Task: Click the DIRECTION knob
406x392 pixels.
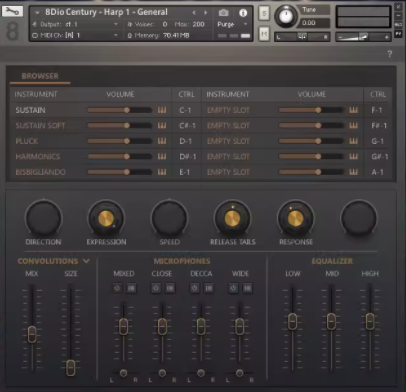Action: (43, 219)
